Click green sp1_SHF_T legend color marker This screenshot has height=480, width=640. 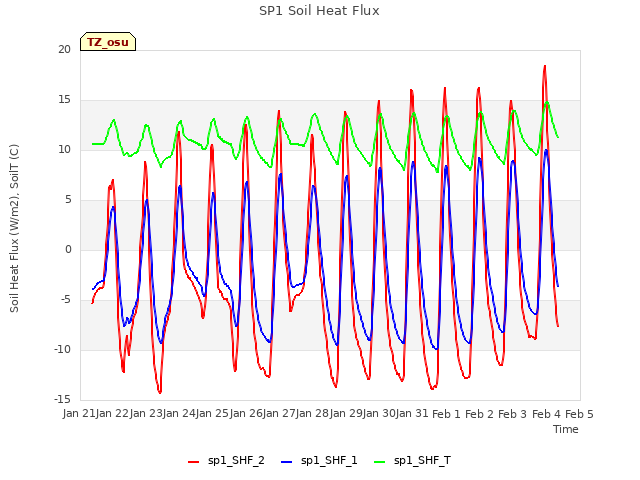[380, 462]
